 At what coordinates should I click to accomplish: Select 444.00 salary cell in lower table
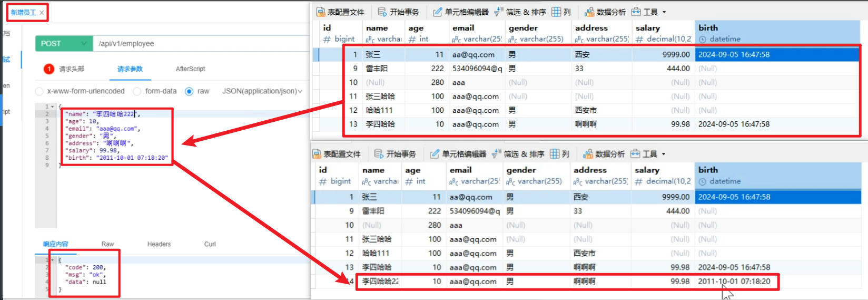(662, 211)
